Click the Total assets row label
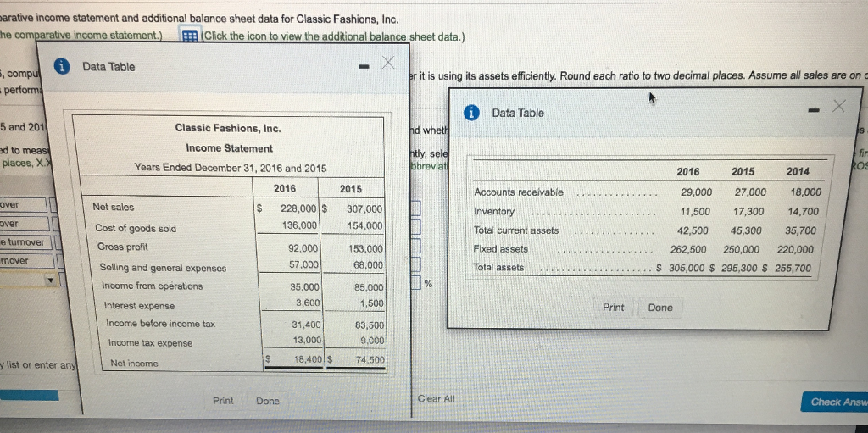Image resolution: width=868 pixels, height=433 pixels. tap(498, 268)
